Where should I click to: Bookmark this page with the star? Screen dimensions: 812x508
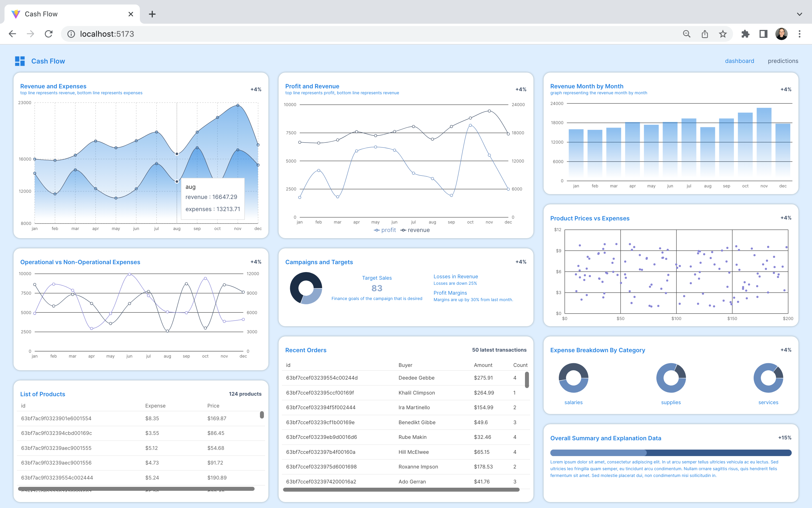723,34
